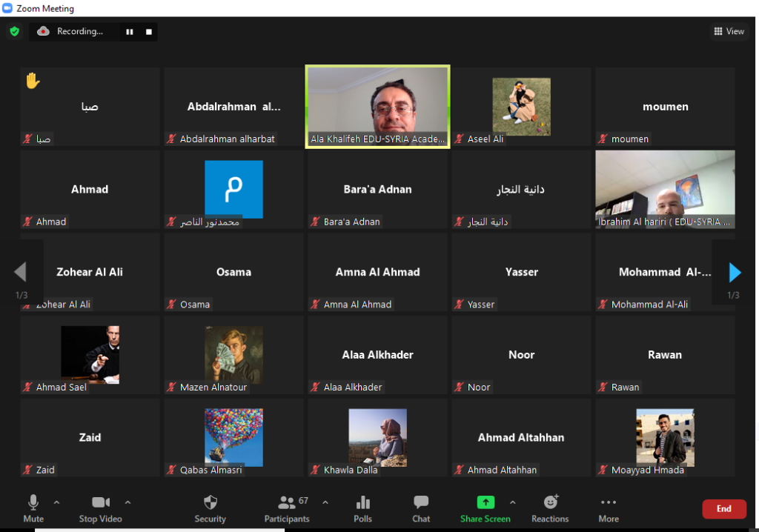Image resolution: width=759 pixels, height=532 pixels.
Task: Open the View layout menu
Action: [x=729, y=31]
